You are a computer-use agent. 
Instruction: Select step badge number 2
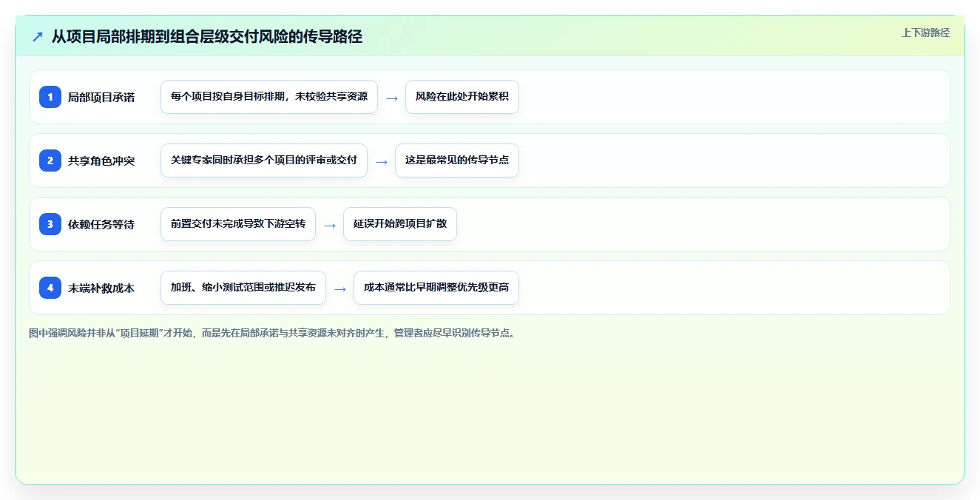point(50,161)
